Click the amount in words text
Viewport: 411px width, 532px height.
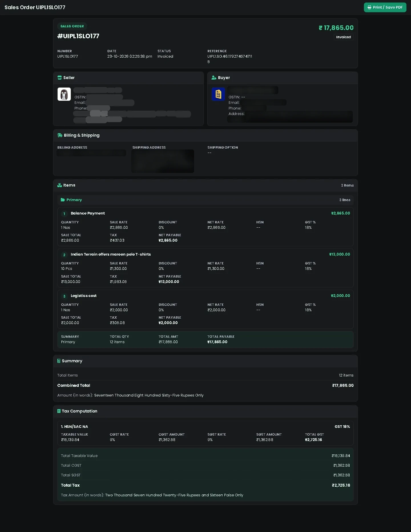(x=149, y=395)
